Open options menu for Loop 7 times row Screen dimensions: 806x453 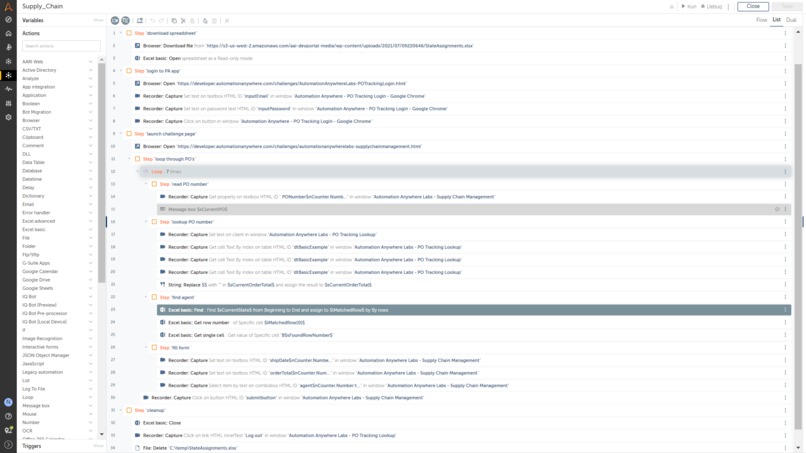pos(785,172)
